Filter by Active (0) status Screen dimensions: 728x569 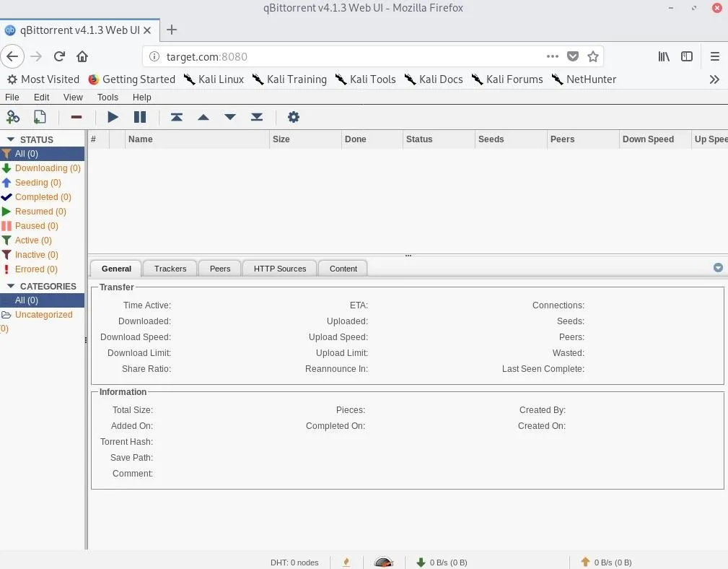tap(43, 240)
